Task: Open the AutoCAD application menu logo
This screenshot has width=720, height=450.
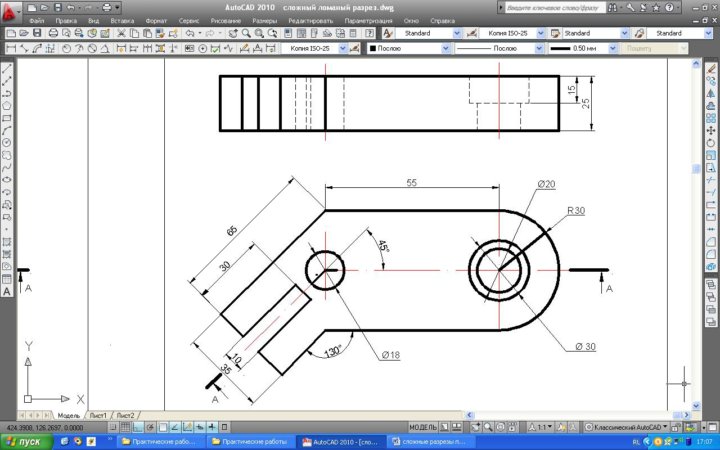Action: tap(10, 9)
